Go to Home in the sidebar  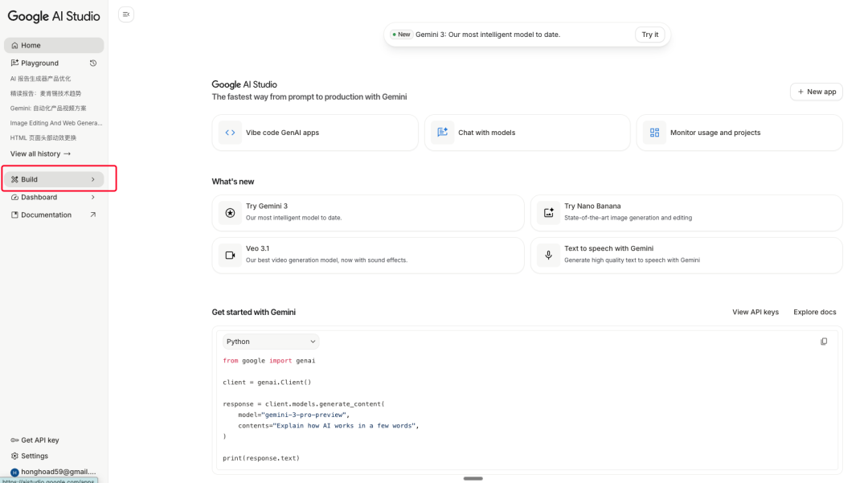pyautogui.click(x=53, y=46)
